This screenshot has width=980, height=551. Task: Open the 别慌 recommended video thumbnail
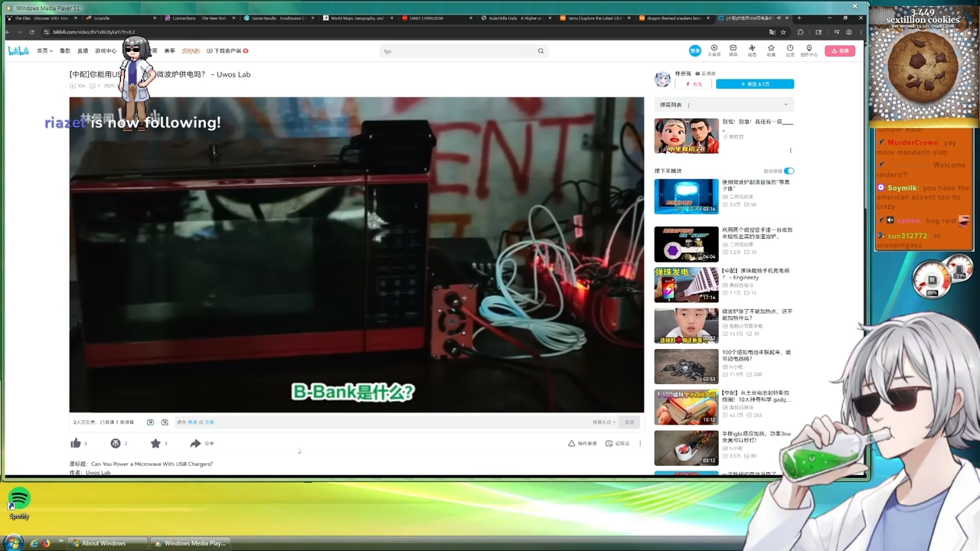[x=686, y=135]
